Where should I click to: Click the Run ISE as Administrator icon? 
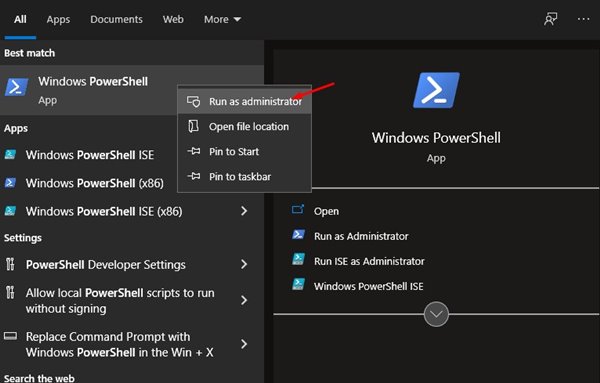(298, 260)
